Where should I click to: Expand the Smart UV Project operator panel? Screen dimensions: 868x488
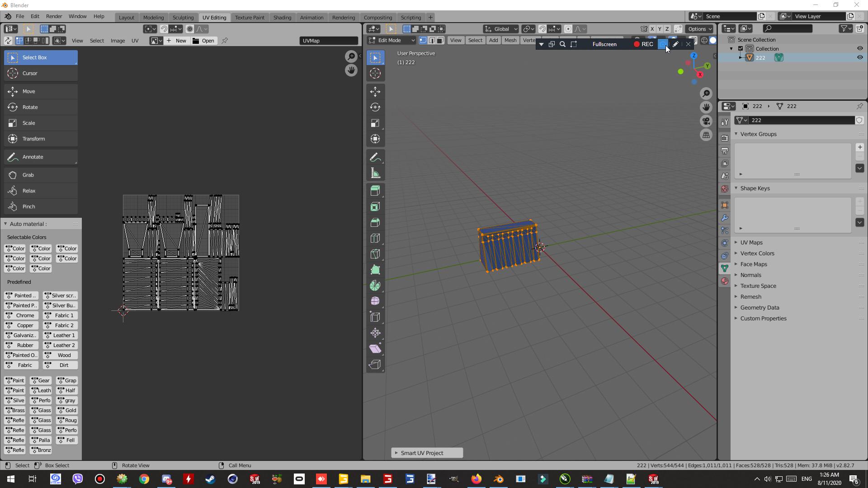pyautogui.click(x=426, y=453)
